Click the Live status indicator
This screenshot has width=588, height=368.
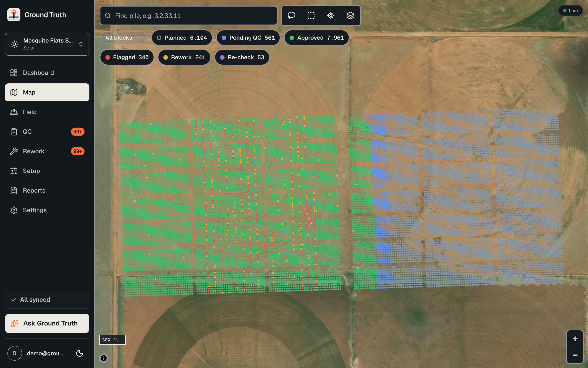[570, 11]
